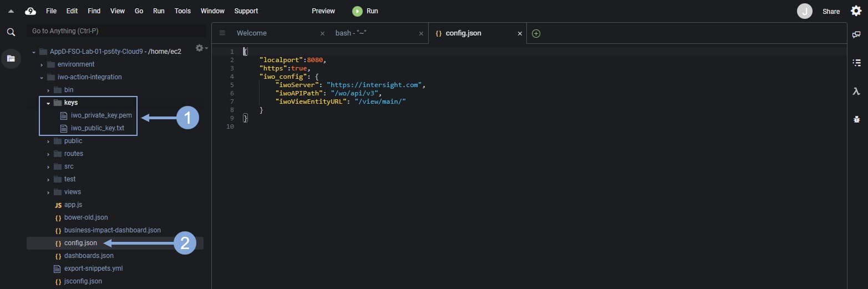Close the config.json tab
Image resolution: width=868 pixels, height=289 pixels.
click(520, 33)
